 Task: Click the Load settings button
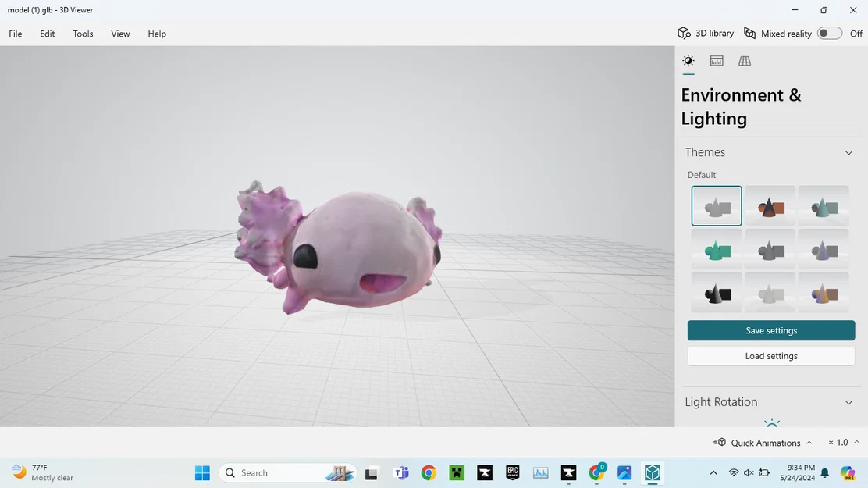(x=771, y=356)
